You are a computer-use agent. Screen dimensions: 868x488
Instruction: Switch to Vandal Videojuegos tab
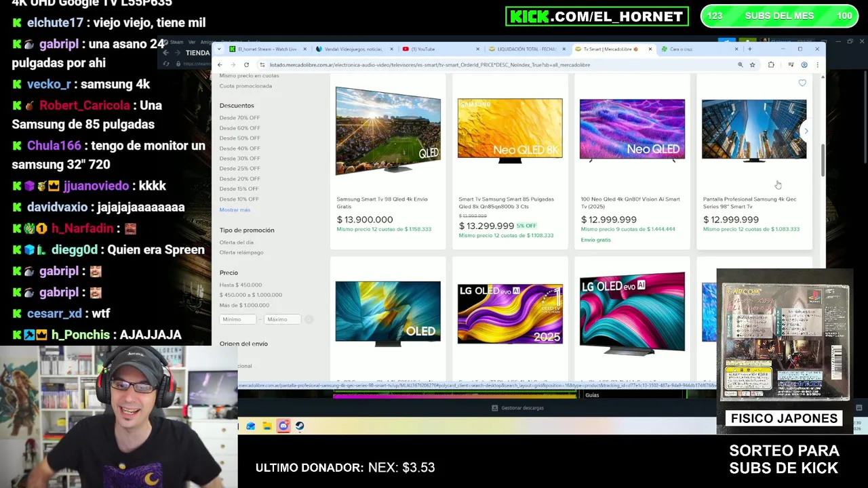(x=353, y=49)
